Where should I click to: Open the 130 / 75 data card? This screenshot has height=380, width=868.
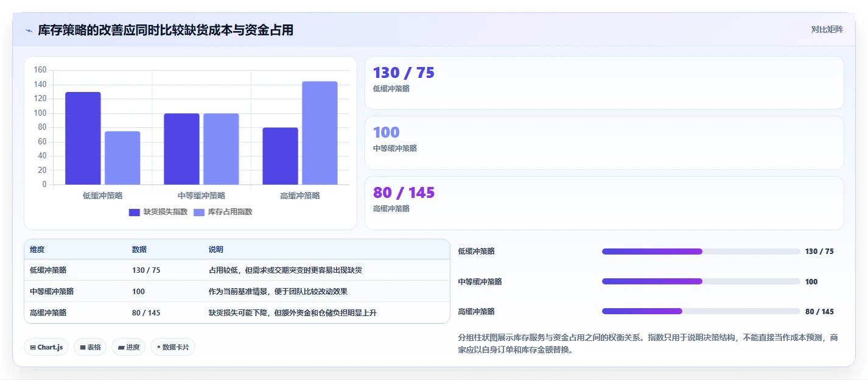click(604, 83)
